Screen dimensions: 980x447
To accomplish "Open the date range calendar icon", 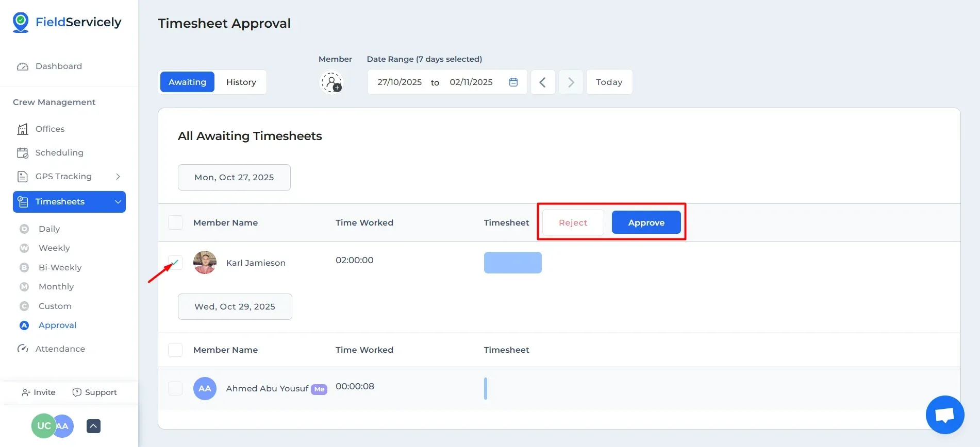I will pyautogui.click(x=513, y=82).
